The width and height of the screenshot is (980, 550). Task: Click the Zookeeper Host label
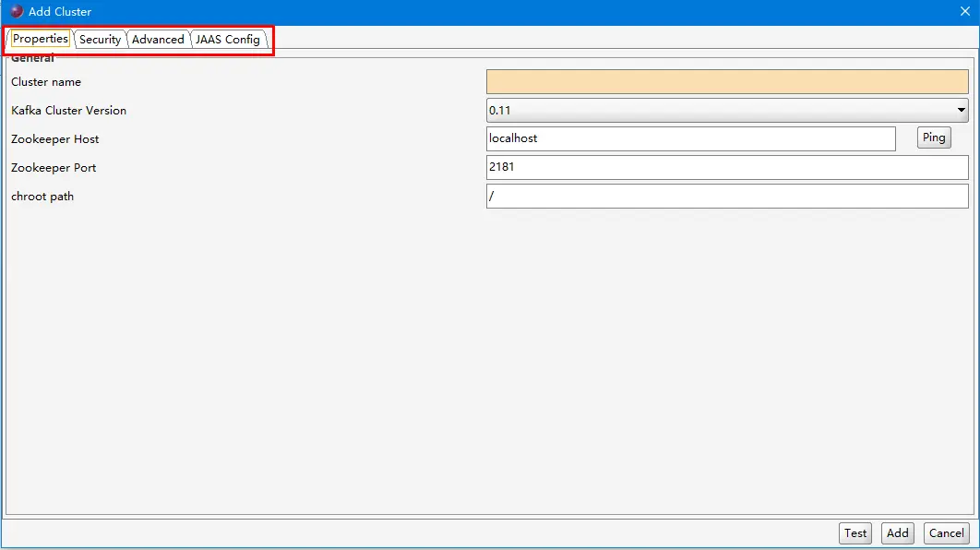coord(55,139)
